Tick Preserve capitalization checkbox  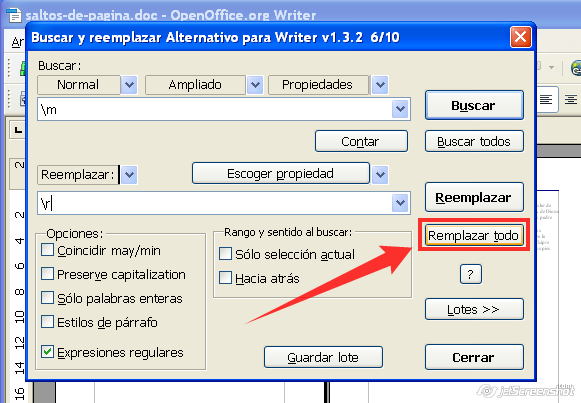(x=47, y=274)
